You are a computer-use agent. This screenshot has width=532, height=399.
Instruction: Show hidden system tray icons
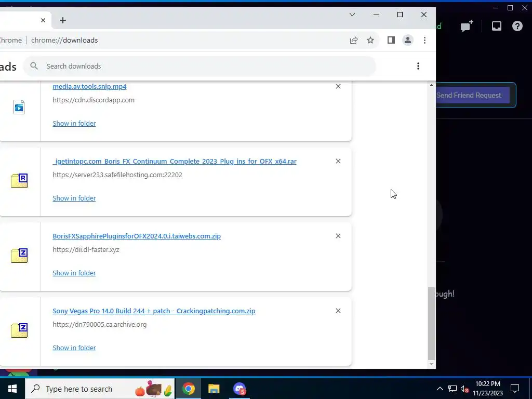pos(440,389)
